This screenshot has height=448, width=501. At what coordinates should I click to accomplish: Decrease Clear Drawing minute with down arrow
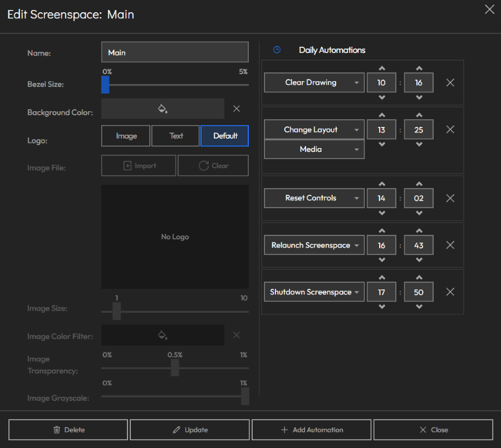(419, 97)
